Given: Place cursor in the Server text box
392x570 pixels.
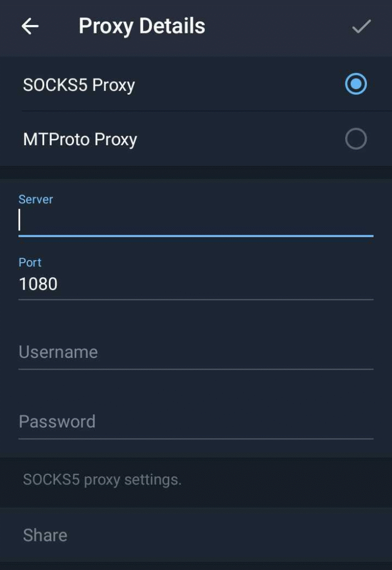Looking at the screenshot, I should [195, 222].
